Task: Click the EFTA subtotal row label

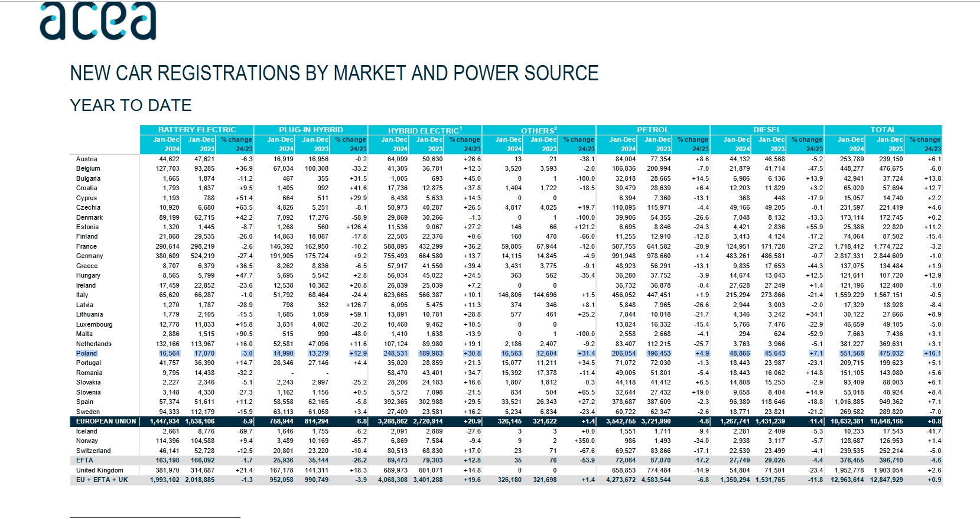Action: pos(84,460)
